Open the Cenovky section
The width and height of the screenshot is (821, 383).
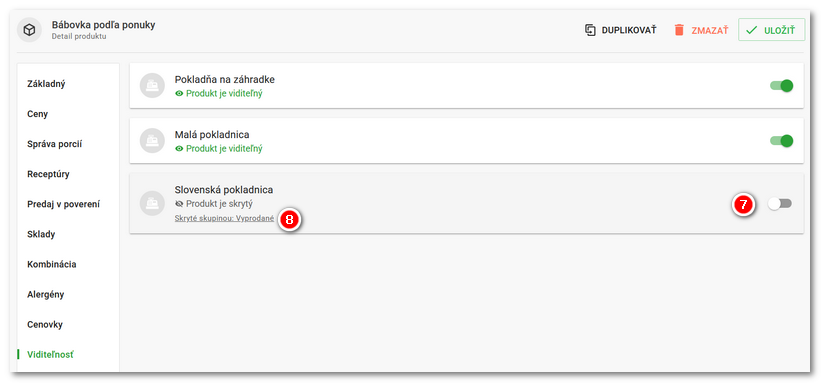pos(45,325)
